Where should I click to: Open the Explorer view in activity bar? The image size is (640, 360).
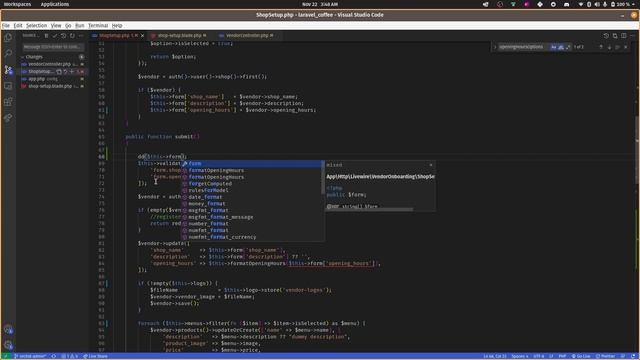(x=8, y=38)
